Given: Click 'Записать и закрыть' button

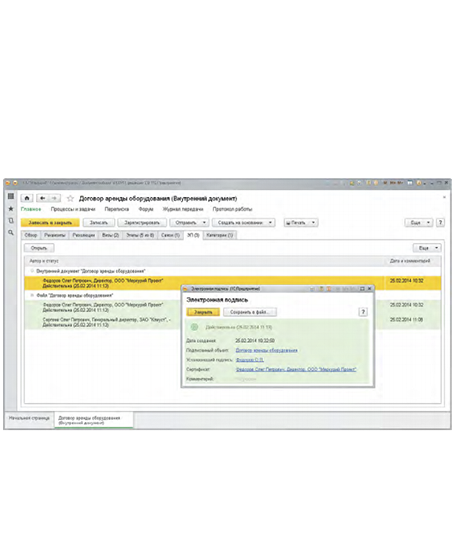Looking at the screenshot, I should 50,223.
